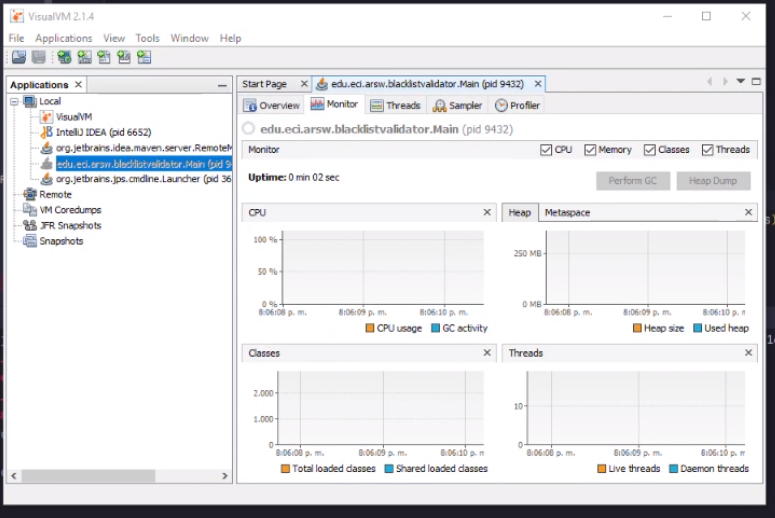The width and height of the screenshot is (775, 518).
Task: Click the Heap size legend swatch
Action: point(637,328)
